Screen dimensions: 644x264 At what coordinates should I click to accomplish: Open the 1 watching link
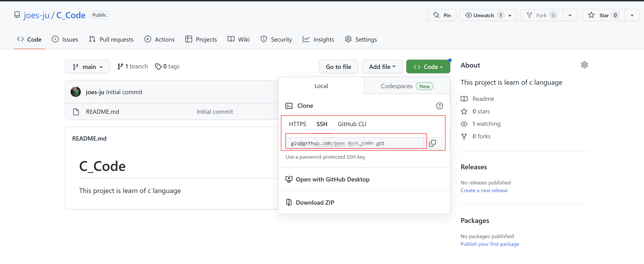(x=481, y=124)
